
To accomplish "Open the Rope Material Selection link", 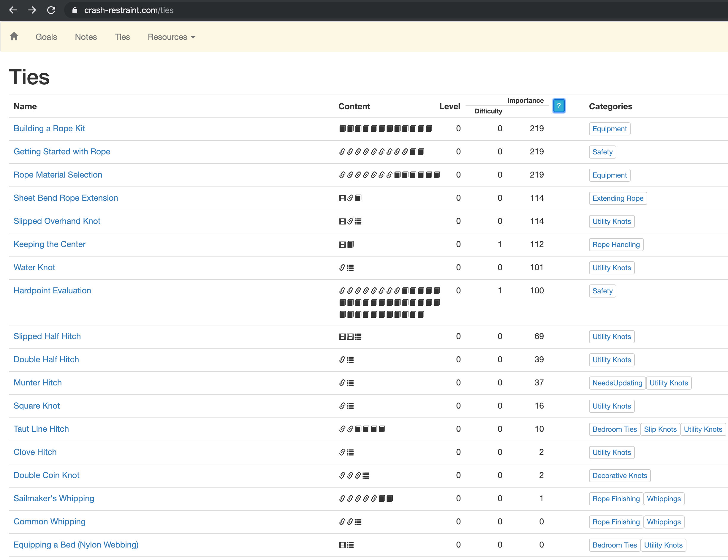I will (58, 175).
